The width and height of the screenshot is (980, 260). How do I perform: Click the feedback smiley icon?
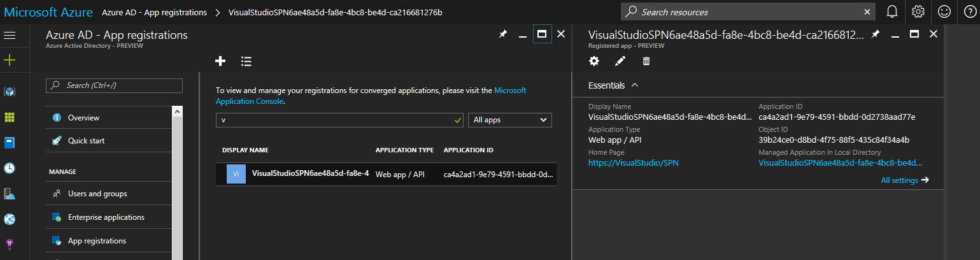click(x=944, y=11)
